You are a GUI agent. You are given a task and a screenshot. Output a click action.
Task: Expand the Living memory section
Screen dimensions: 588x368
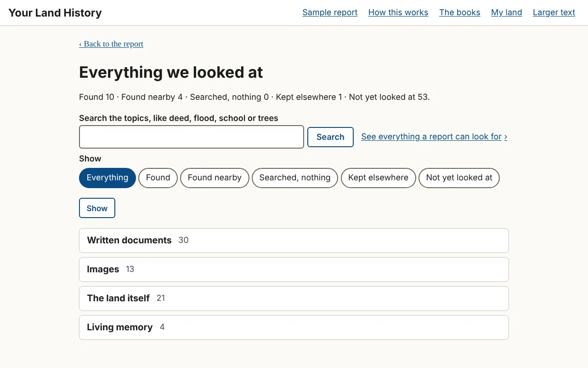pyautogui.click(x=294, y=328)
